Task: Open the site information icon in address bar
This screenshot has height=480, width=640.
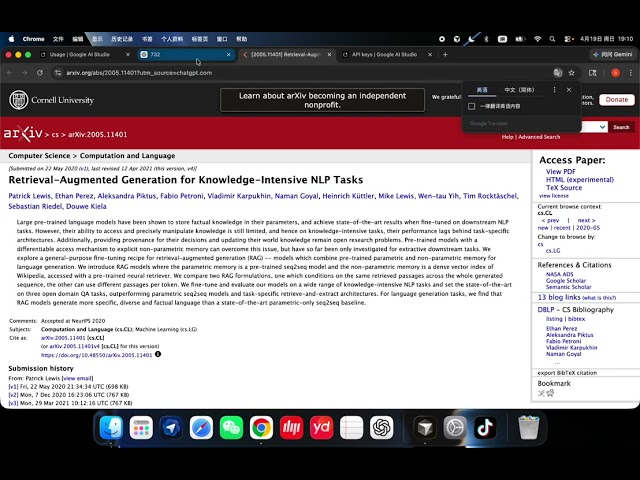Action: [x=58, y=73]
